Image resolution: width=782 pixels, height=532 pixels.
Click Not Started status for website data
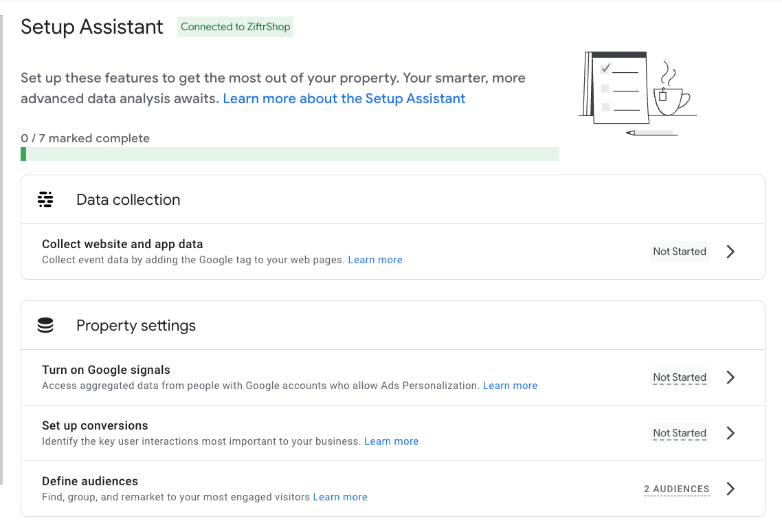[x=680, y=252]
